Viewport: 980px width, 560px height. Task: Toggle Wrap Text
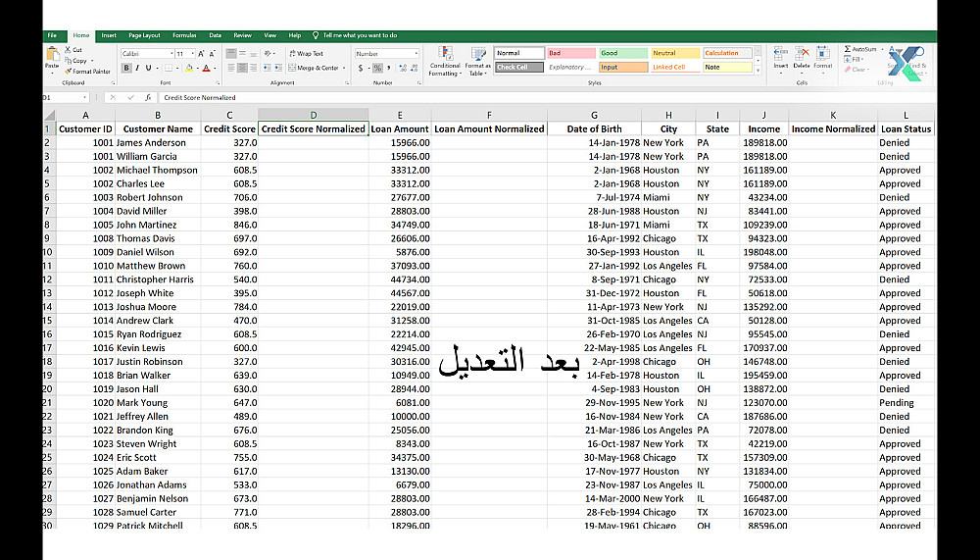click(x=306, y=53)
